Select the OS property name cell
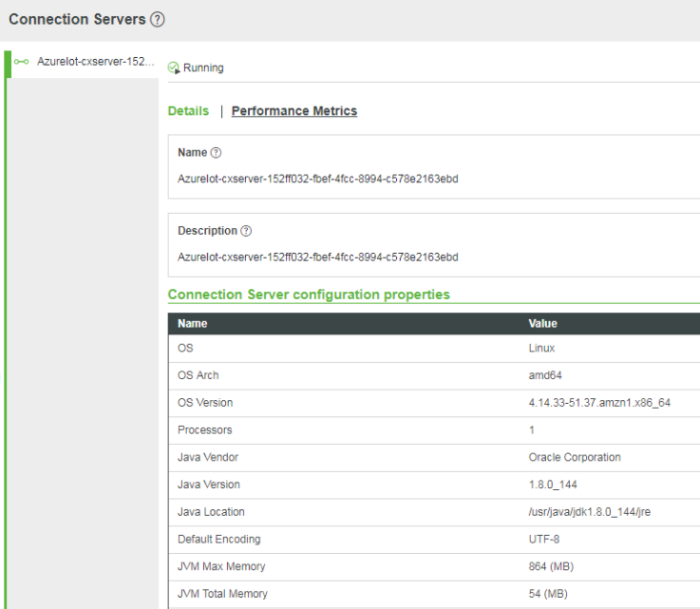 pos(185,349)
